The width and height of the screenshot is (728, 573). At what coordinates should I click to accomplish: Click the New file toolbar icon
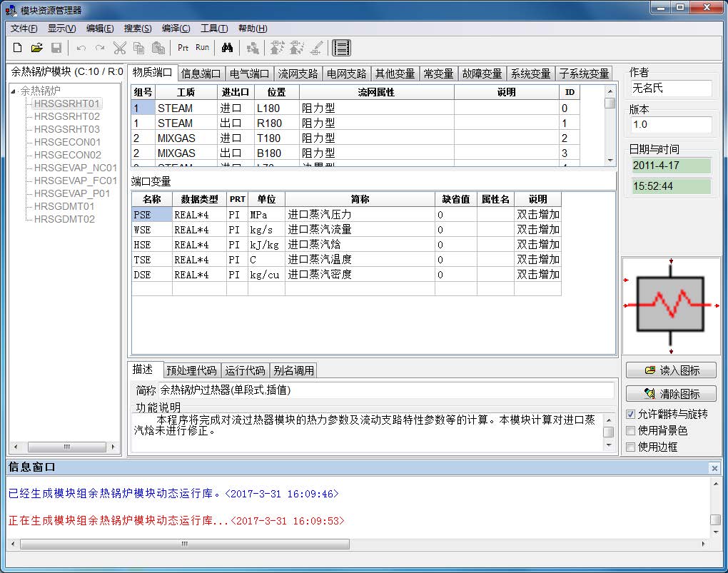point(18,48)
